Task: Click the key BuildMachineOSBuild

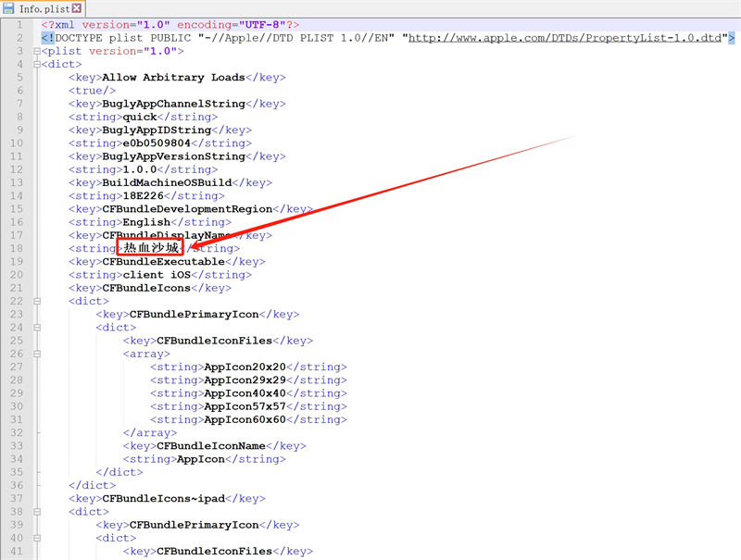Action: 167,182
